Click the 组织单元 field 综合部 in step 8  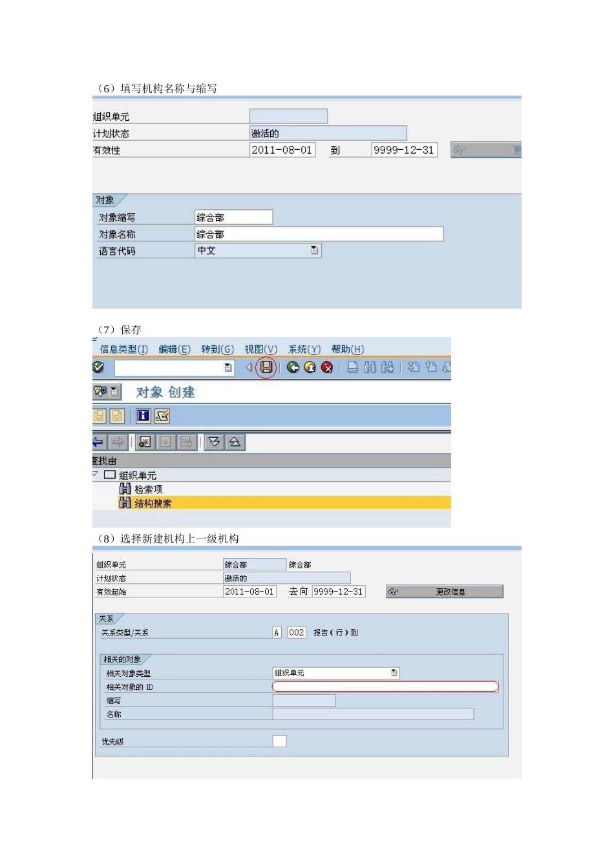pyautogui.click(x=255, y=564)
